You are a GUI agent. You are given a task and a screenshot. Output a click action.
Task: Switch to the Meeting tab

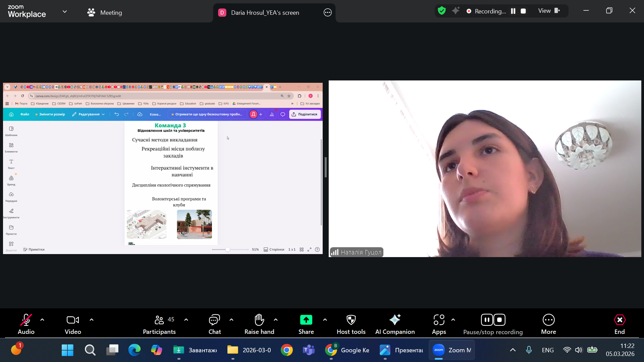(105, 12)
